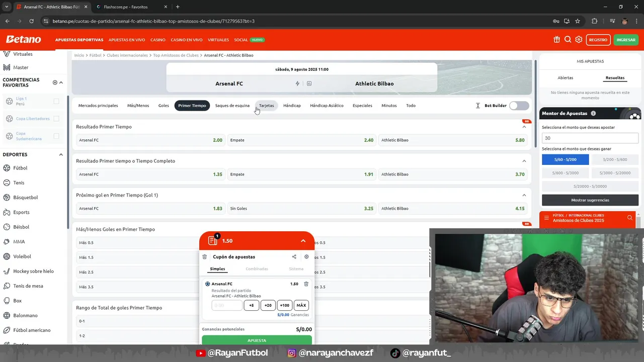644x362 pixels.
Task: Bookmark this page with the star icon
Action: point(578,21)
